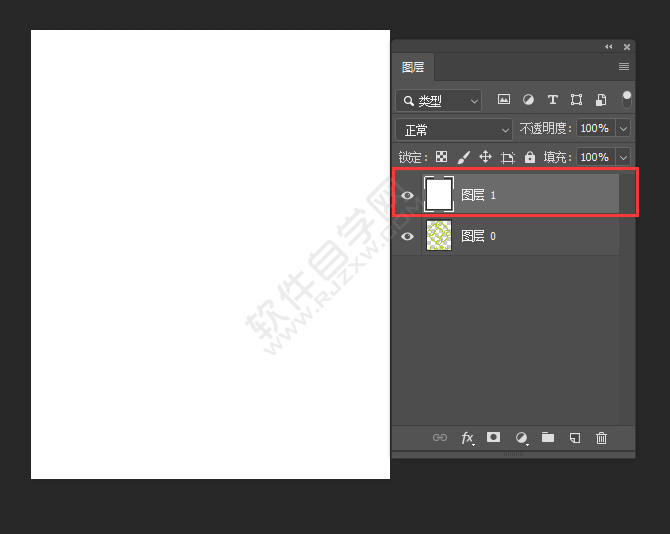670x534 pixels.
Task: Select the 图层 0 layer name
Action: (x=479, y=236)
